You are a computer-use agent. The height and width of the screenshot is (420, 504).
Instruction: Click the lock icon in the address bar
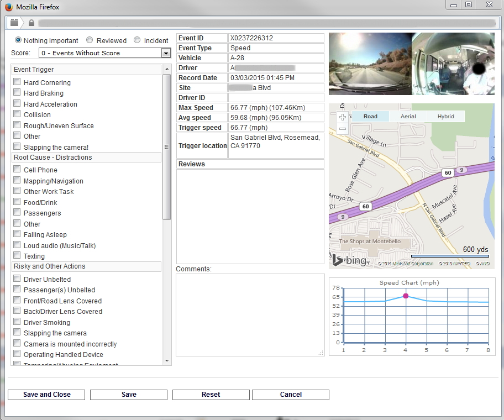32,23
